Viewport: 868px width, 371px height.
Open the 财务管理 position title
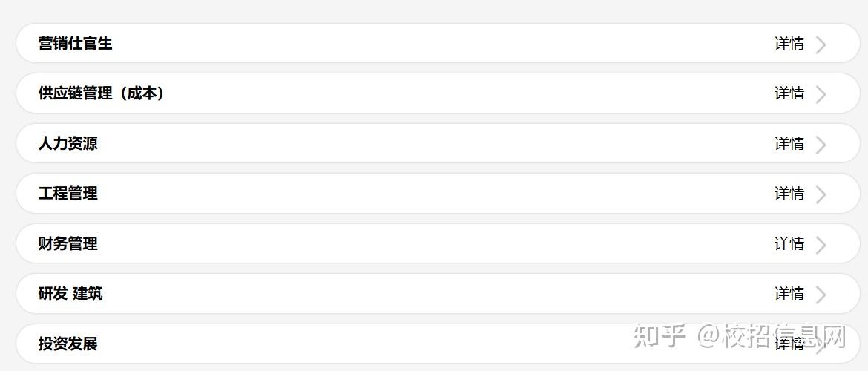tap(68, 244)
